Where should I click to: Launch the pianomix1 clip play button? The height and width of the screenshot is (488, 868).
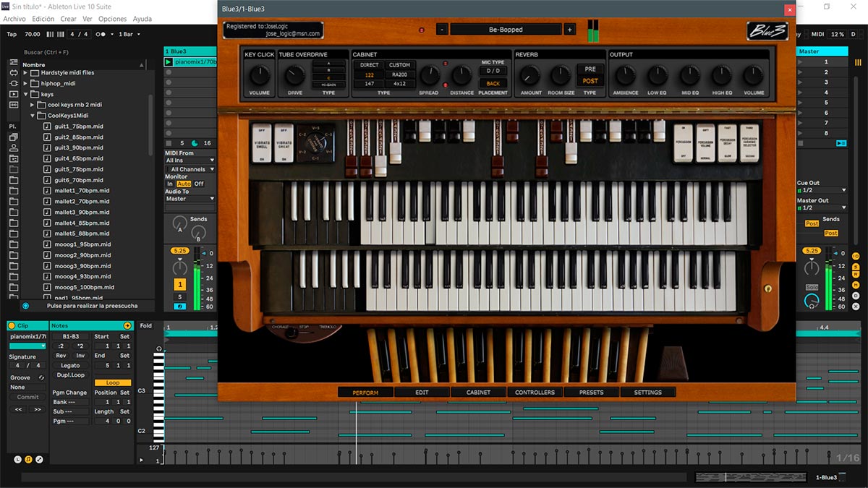[169, 62]
